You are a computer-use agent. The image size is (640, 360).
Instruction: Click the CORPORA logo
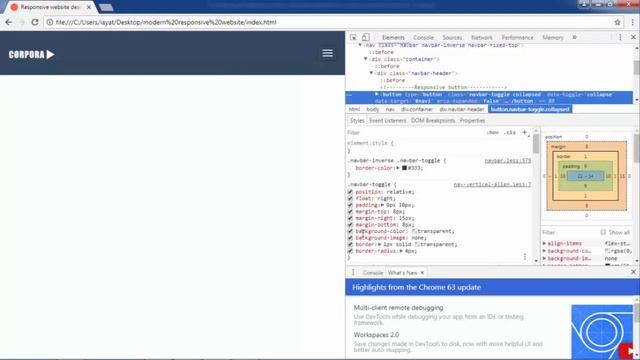click(31, 54)
